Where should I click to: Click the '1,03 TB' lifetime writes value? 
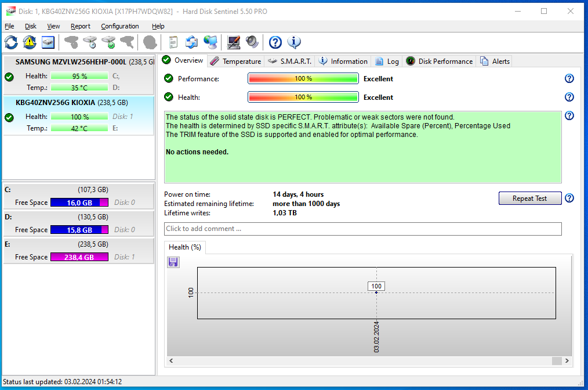click(x=285, y=213)
